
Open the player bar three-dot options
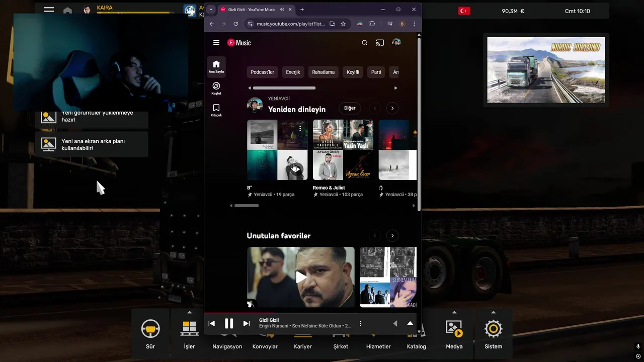point(360,323)
